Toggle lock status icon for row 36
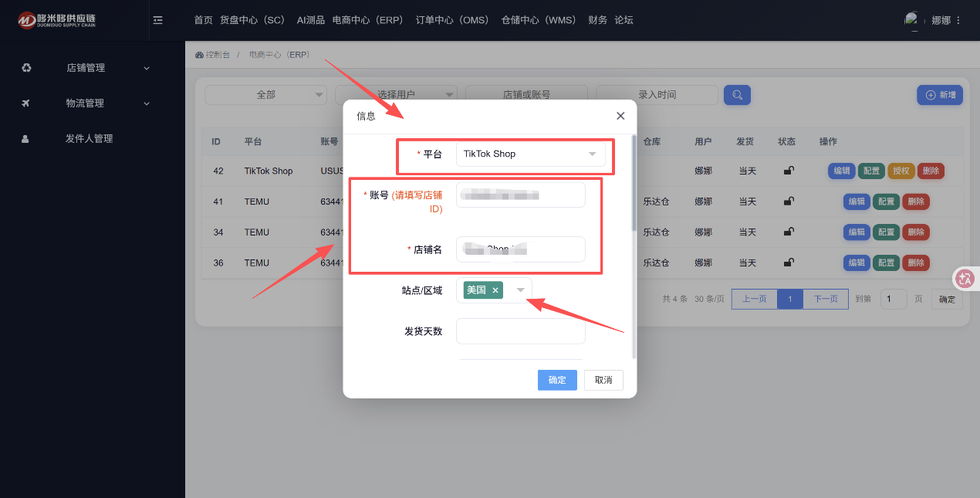Image resolution: width=980 pixels, height=498 pixels. click(x=788, y=263)
